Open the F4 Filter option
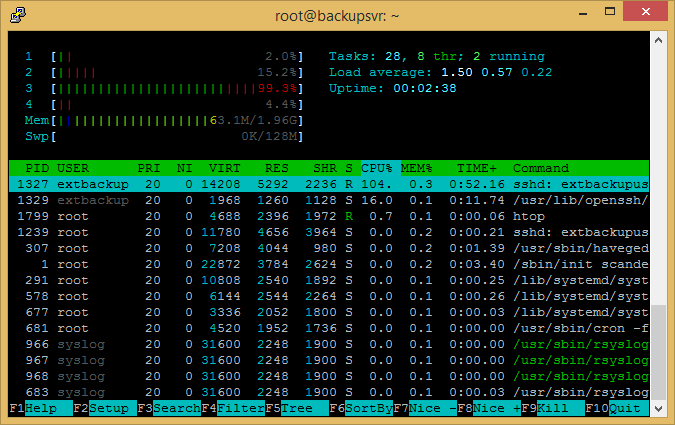 (235, 409)
